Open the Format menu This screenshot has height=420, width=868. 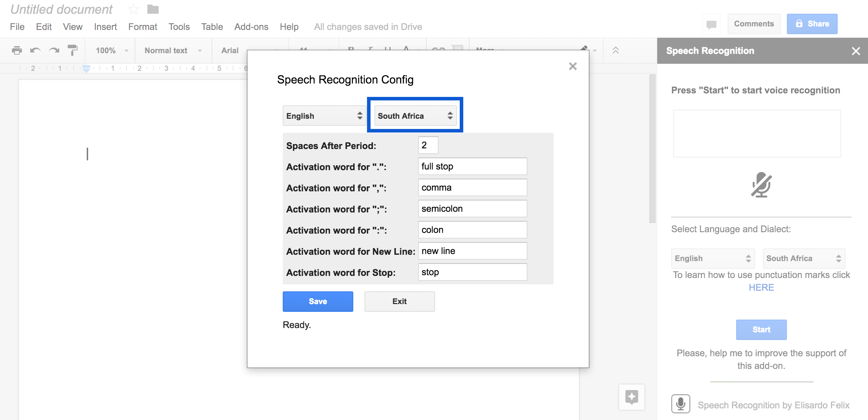142,27
